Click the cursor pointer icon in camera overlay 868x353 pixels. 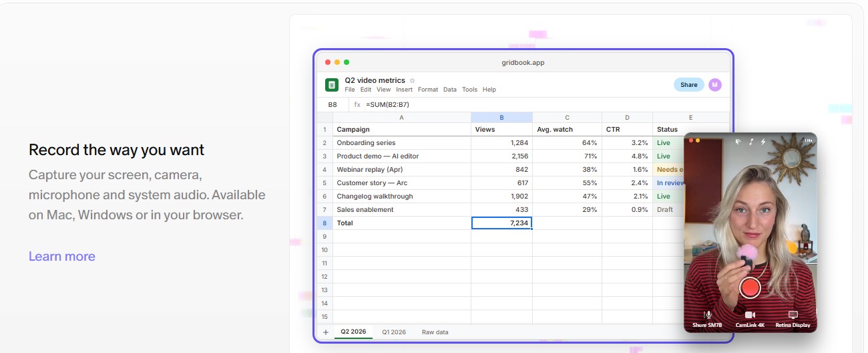coord(738,141)
